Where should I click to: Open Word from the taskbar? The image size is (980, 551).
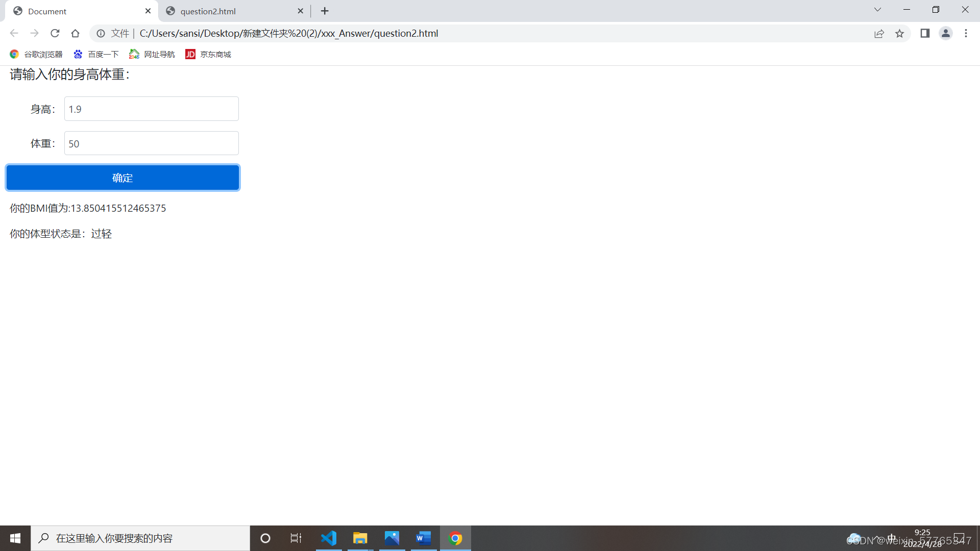pyautogui.click(x=423, y=538)
